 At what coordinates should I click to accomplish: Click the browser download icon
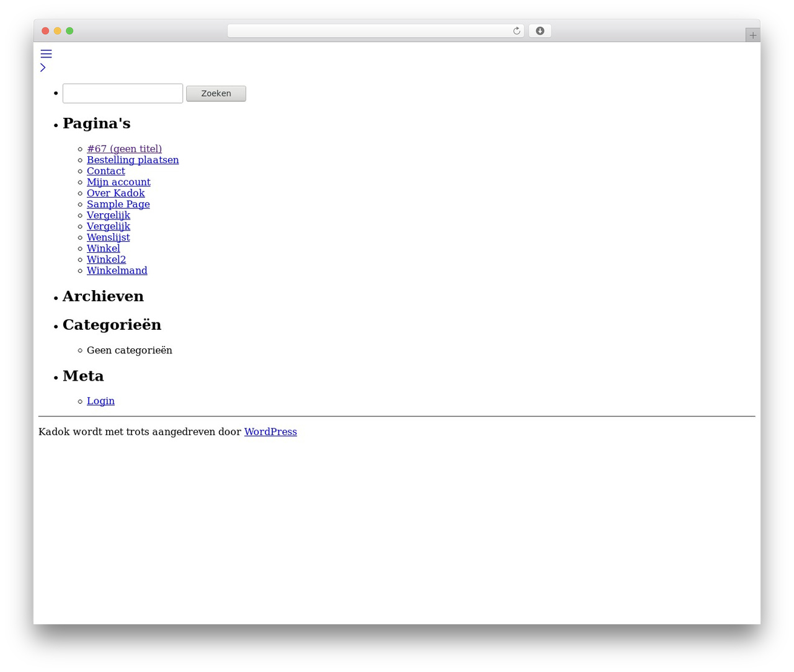540,31
